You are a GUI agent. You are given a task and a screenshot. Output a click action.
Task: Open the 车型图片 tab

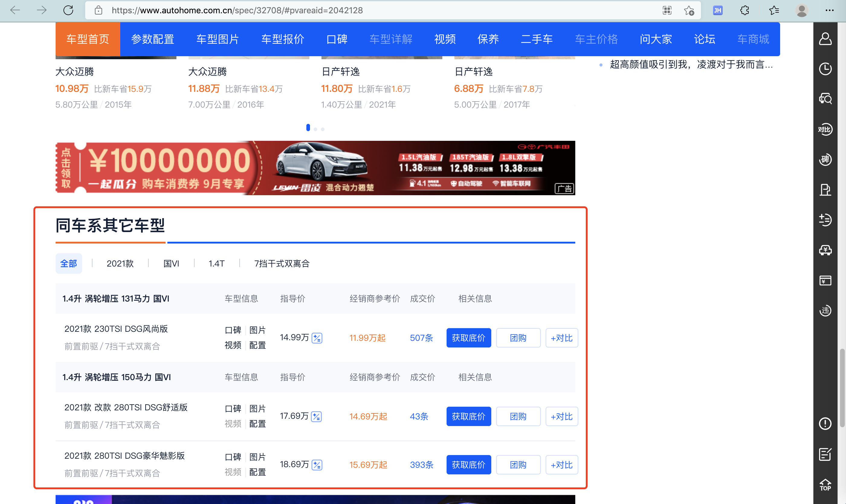click(x=218, y=39)
